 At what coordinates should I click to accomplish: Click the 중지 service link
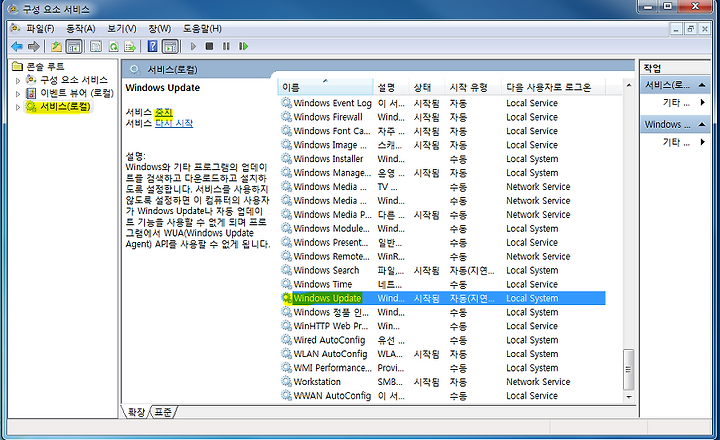click(164, 112)
